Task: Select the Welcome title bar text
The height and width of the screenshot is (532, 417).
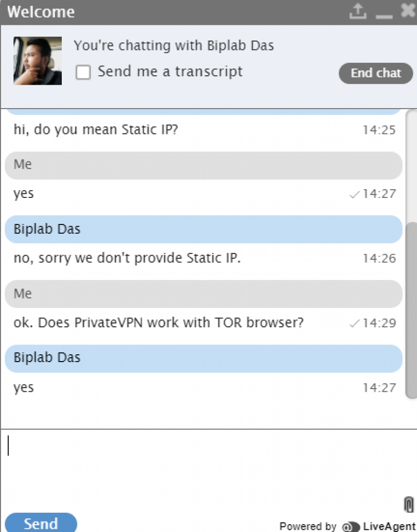Action: coord(41,12)
